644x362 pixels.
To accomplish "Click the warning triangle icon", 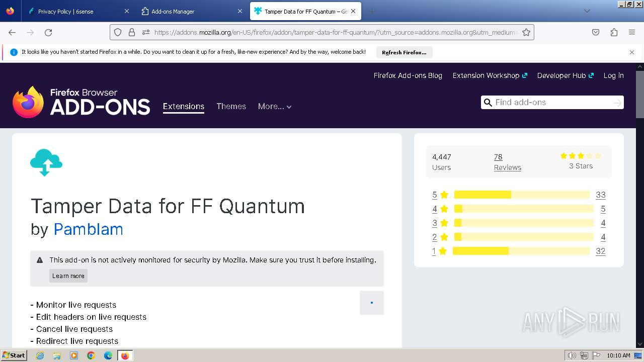I will tap(40, 260).
